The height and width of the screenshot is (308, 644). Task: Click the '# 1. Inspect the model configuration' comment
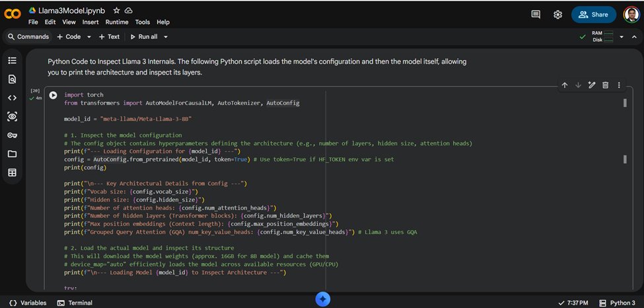pyautogui.click(x=123, y=135)
